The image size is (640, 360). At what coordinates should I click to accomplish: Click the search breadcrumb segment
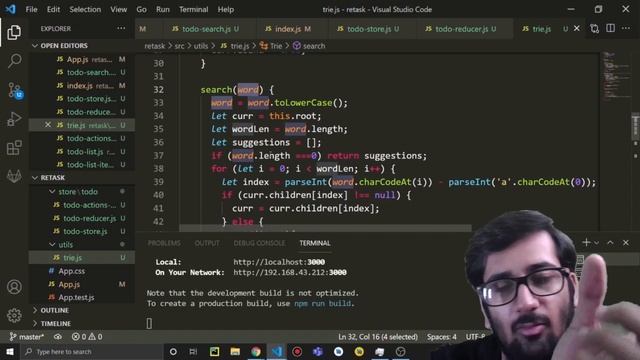coord(309,46)
